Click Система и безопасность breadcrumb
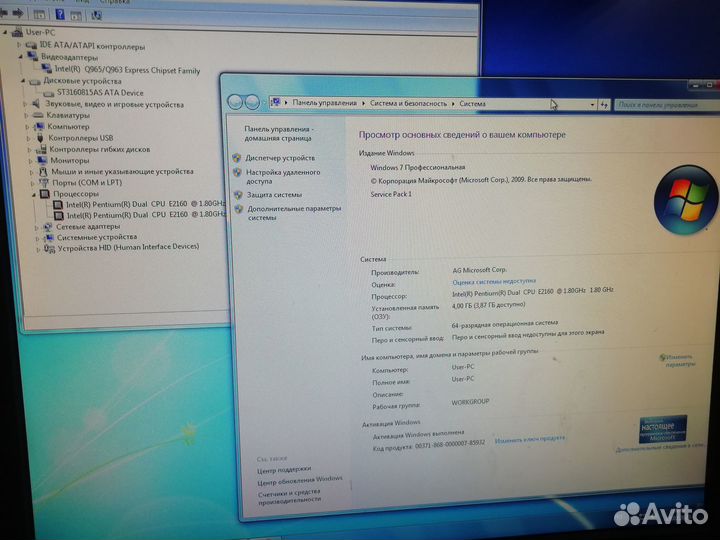 tap(408, 104)
